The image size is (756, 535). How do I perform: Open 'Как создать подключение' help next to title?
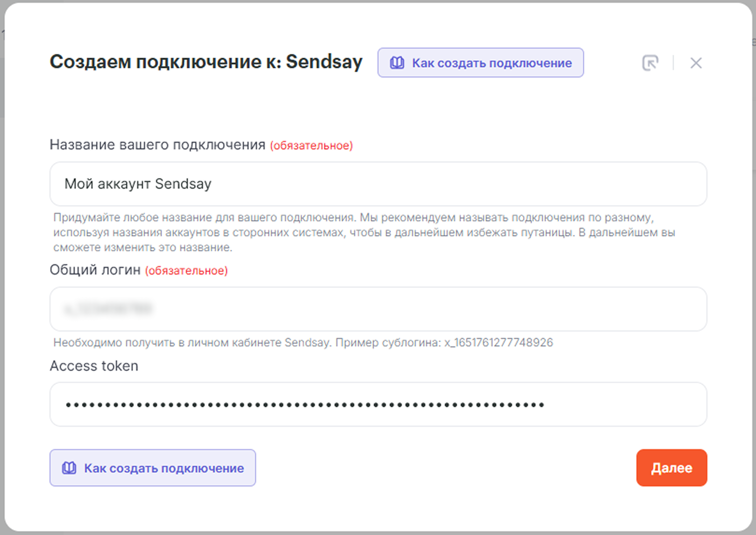point(491,63)
